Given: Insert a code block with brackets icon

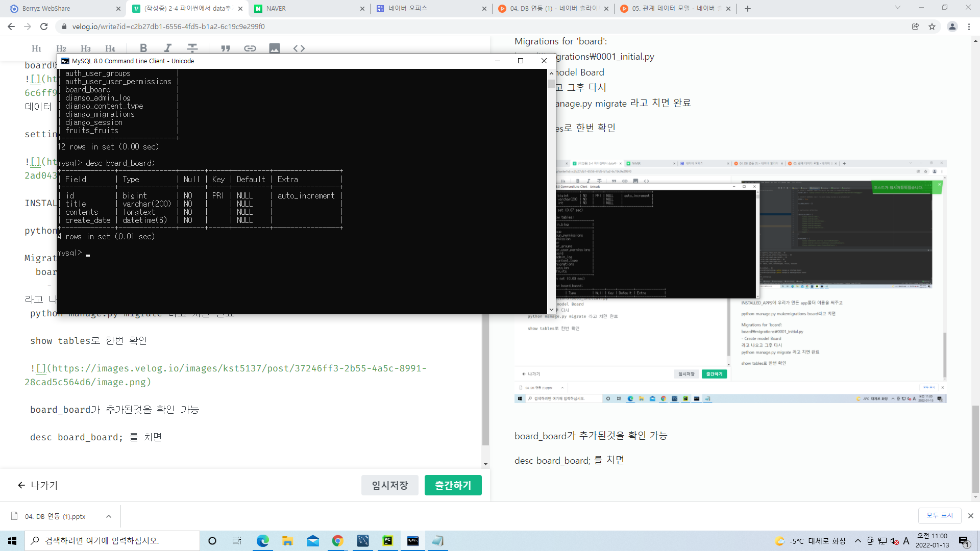Looking at the screenshot, I should [x=299, y=48].
